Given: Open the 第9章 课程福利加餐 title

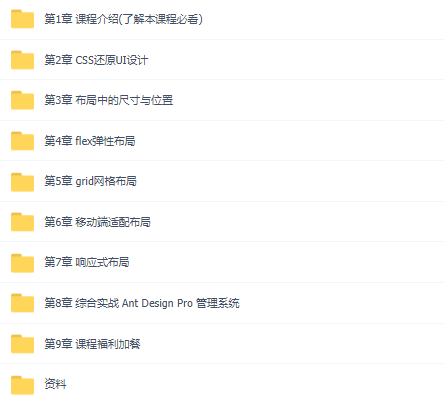Looking at the screenshot, I should pos(92,344).
